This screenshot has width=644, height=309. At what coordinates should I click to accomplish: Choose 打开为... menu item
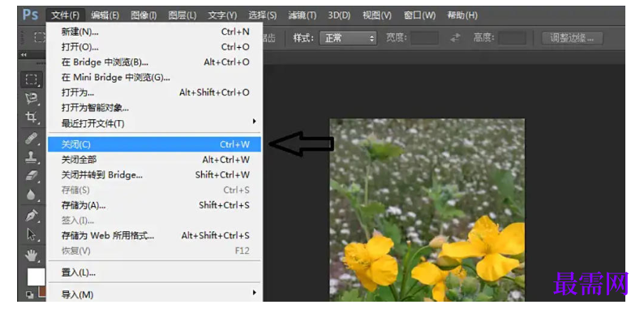point(154,92)
